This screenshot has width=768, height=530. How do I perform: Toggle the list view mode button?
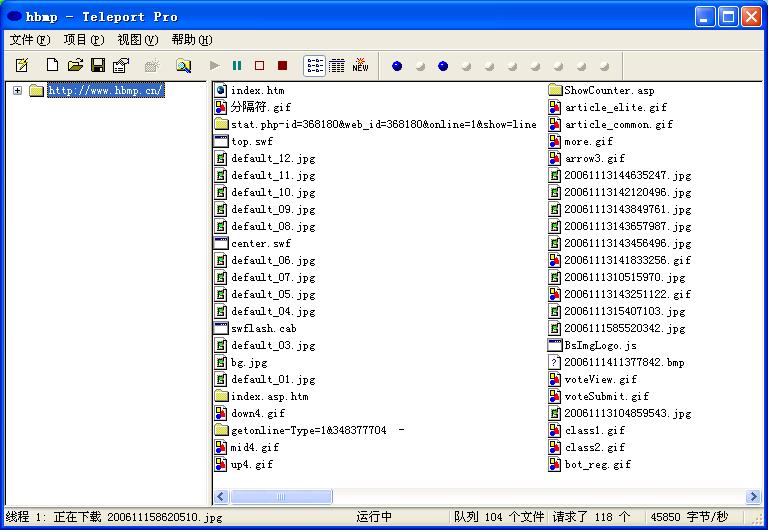click(x=314, y=66)
